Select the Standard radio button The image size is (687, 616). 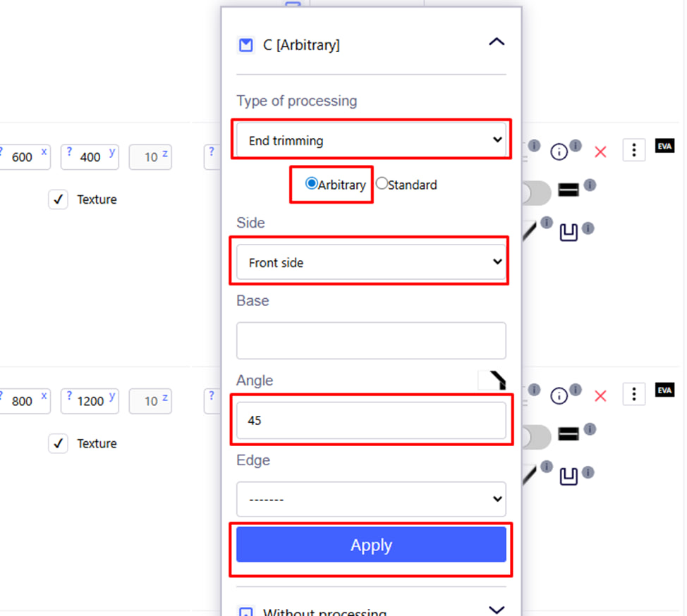click(382, 184)
